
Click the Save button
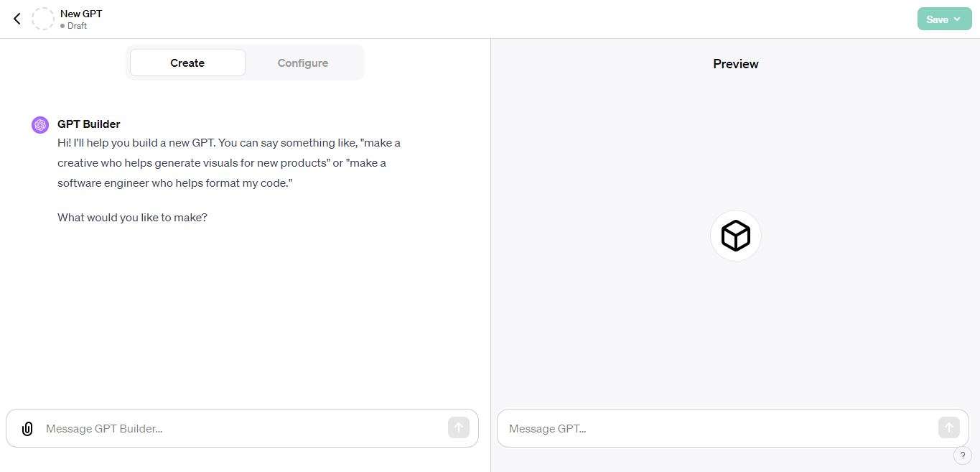(937, 19)
